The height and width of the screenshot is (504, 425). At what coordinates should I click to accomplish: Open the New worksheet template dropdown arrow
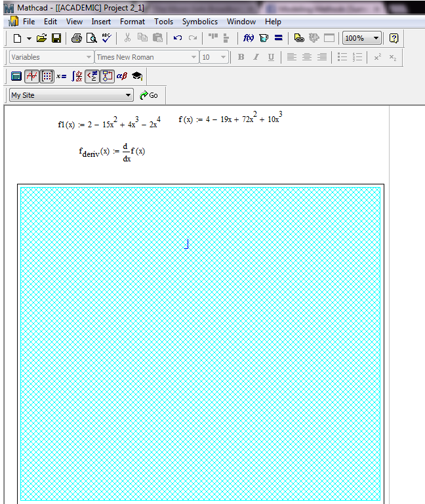pos(29,38)
